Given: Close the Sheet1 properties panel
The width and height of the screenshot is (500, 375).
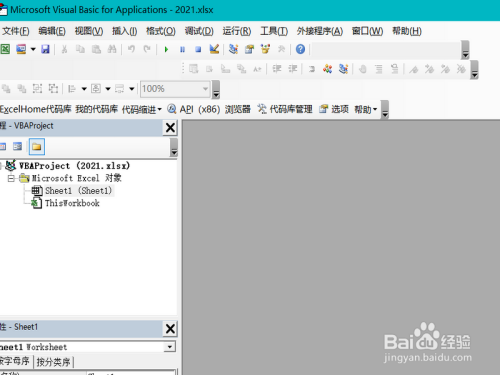Looking at the screenshot, I should (170, 329).
